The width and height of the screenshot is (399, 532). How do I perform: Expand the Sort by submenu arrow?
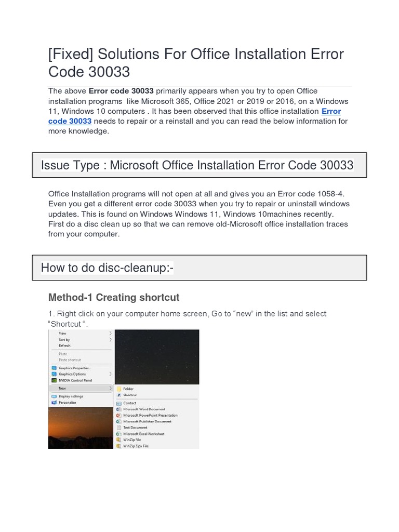point(110,339)
